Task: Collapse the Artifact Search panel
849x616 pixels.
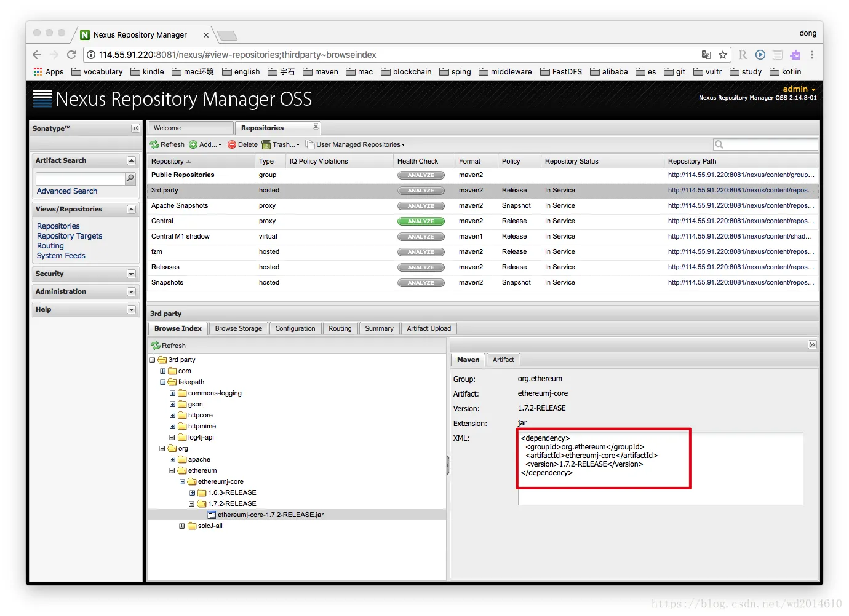Action: 131,160
